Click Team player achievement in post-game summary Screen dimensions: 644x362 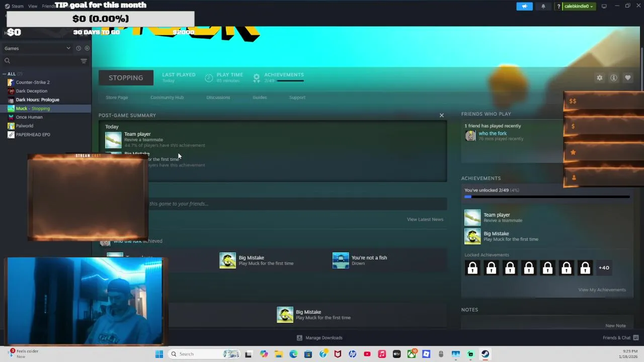pos(155,139)
